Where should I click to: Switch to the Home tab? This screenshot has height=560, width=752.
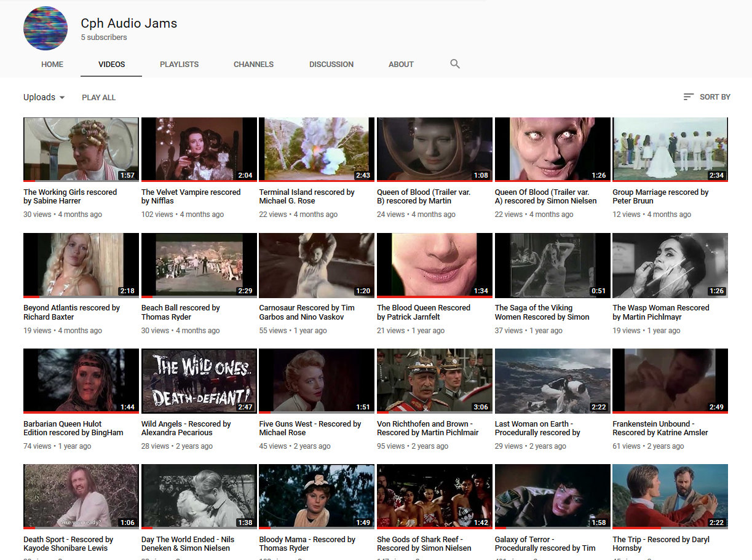(52, 64)
